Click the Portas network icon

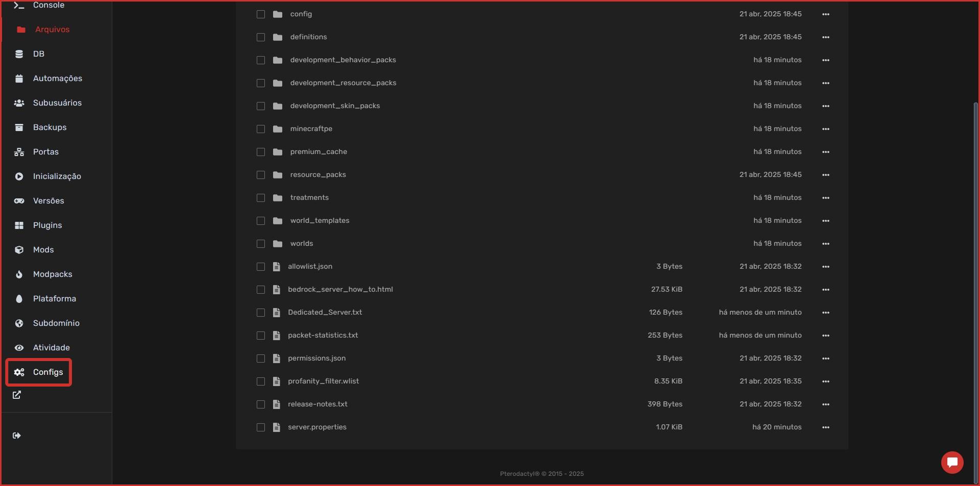tap(19, 152)
